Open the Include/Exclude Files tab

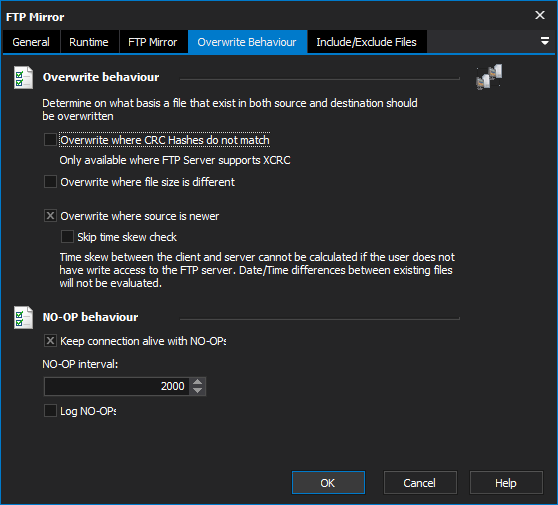(x=367, y=42)
